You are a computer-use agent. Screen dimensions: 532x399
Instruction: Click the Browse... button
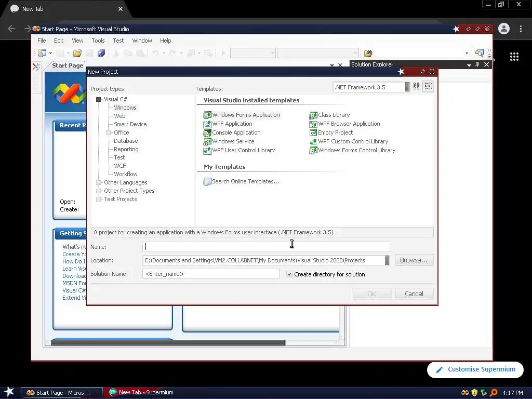414,260
